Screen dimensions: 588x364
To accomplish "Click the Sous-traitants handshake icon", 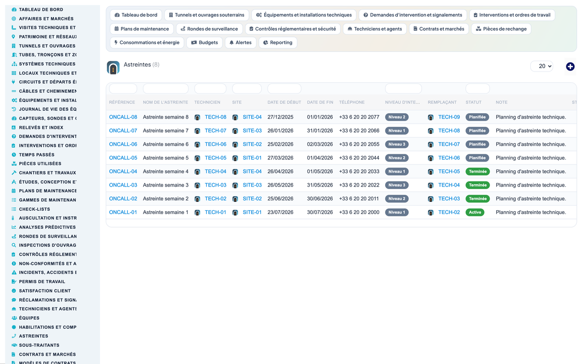I will click(14, 345).
